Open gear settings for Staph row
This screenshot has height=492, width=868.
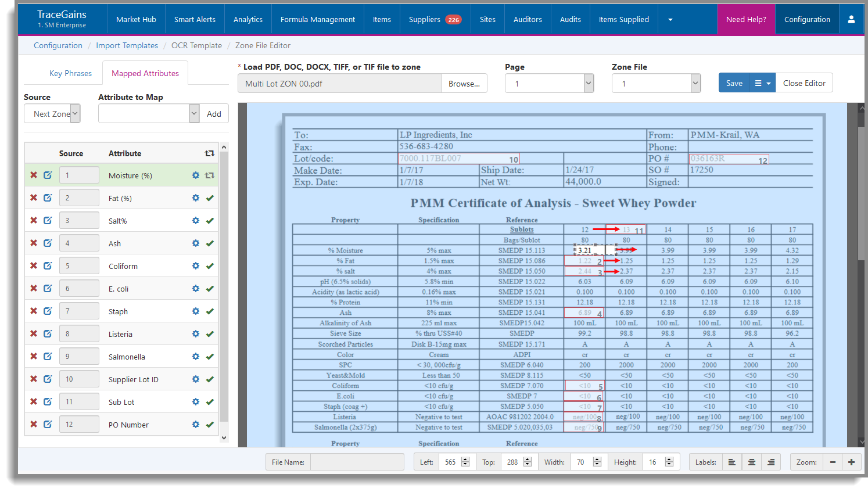pos(196,311)
